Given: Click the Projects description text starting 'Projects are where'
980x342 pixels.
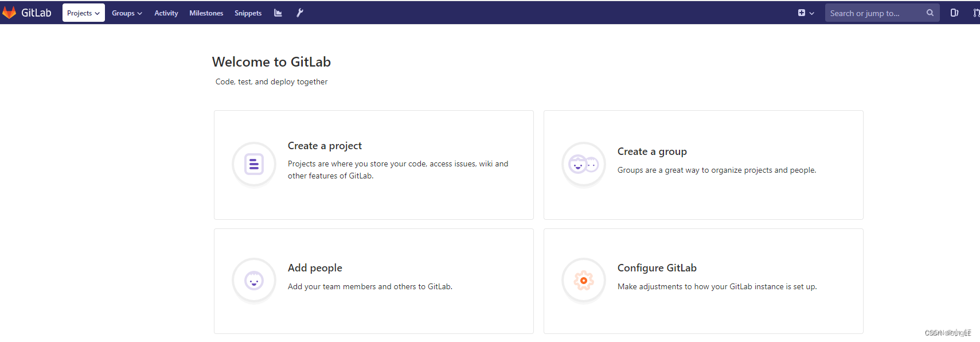Looking at the screenshot, I should pos(398,170).
